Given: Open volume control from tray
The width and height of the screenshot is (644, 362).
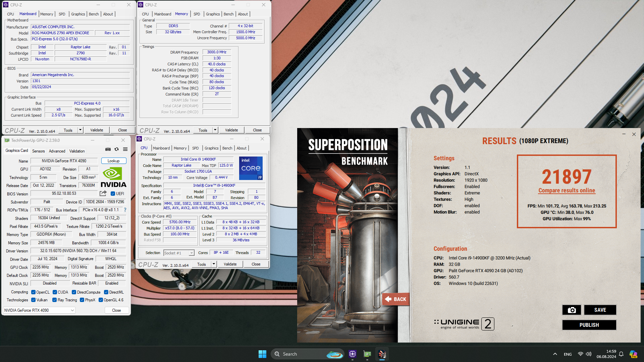Looking at the screenshot, I should coord(589,354).
